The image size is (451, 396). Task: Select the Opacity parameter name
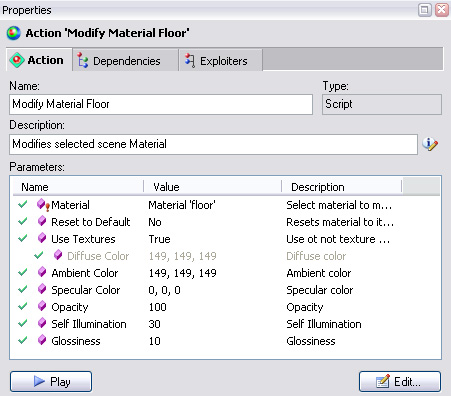(x=70, y=307)
